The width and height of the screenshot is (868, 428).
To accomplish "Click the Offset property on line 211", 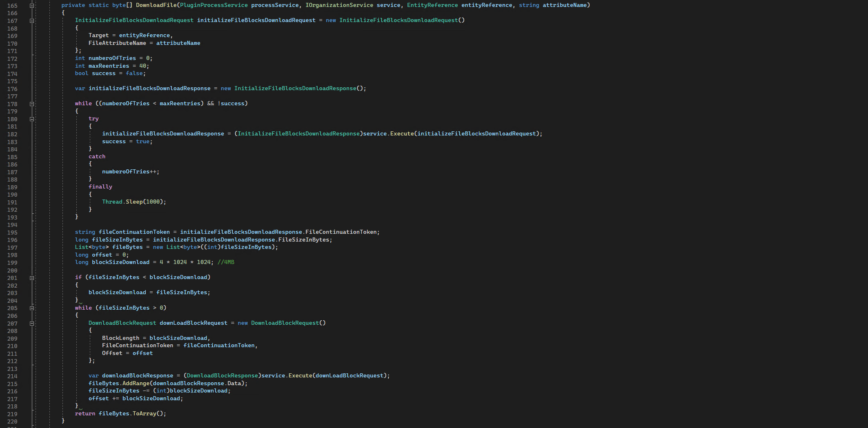I will [x=112, y=353].
